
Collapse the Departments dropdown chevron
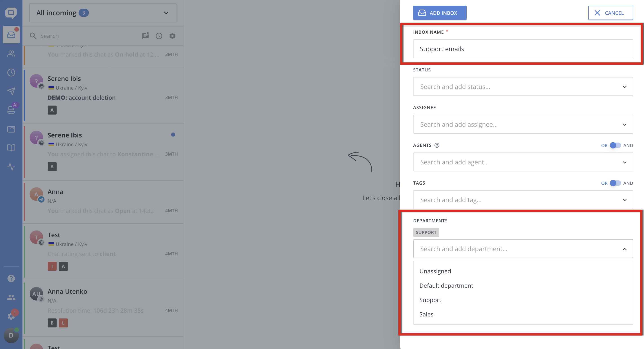(624, 249)
